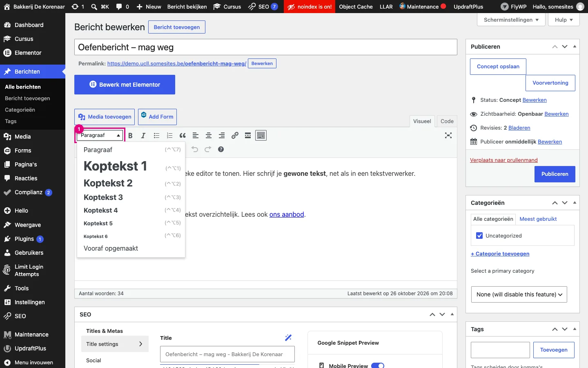This screenshot has width=588, height=368.
Task: Toggle bold formatting in the editor toolbar
Action: (130, 135)
